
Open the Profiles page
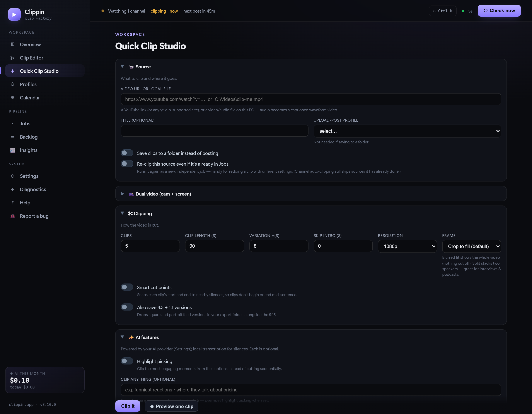[x=45, y=84]
